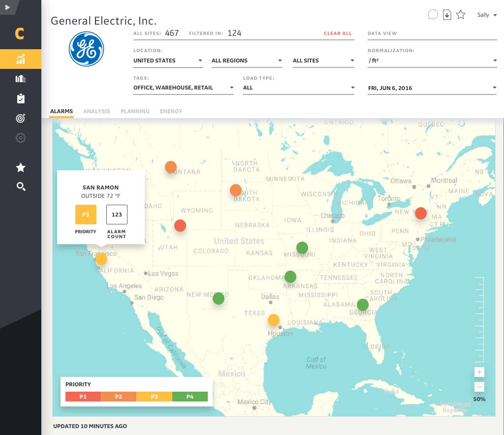Click the download document icon
Viewport: 504px width, 435px height.
[447, 15]
